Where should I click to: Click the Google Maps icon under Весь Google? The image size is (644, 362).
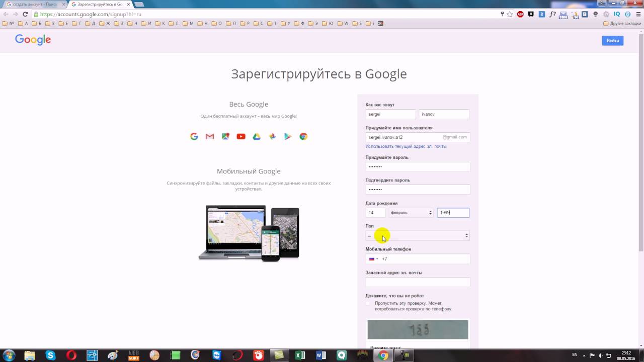[x=225, y=136]
